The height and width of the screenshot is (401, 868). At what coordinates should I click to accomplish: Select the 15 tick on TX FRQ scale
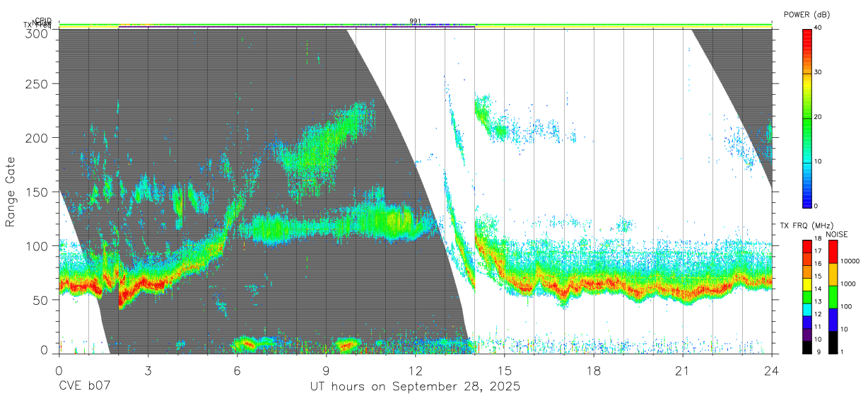pos(819,278)
